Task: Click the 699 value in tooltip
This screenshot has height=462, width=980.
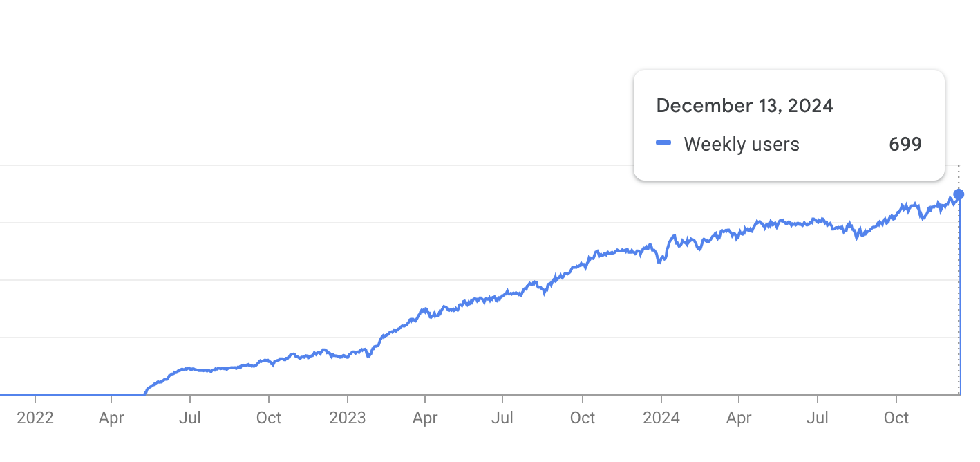Action: point(905,144)
